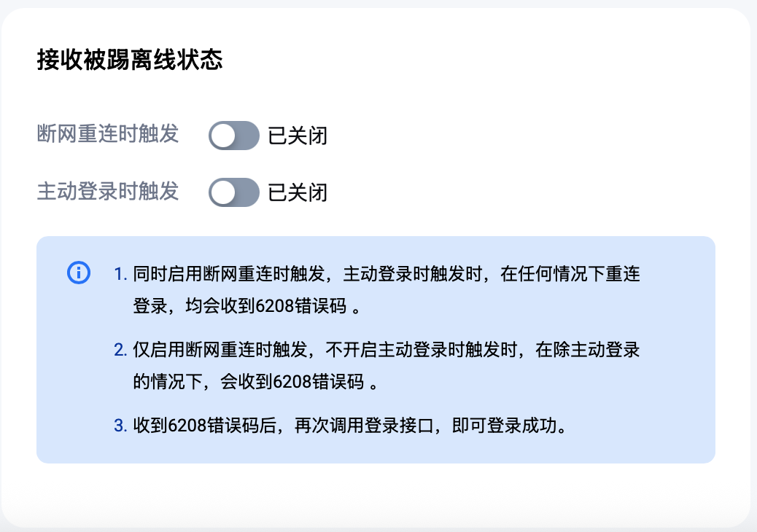The width and height of the screenshot is (757, 532).
Task: Click 登录接口 text in the third note
Action: click(x=402, y=426)
